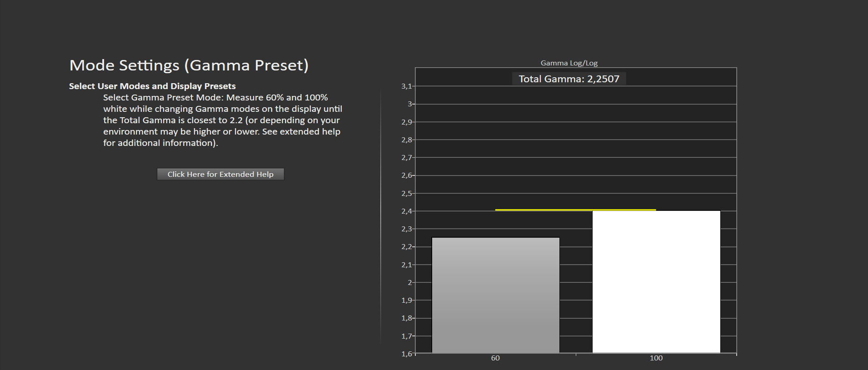Click the 1,9 value on the y-axis
The width and height of the screenshot is (868, 370).
click(x=406, y=300)
